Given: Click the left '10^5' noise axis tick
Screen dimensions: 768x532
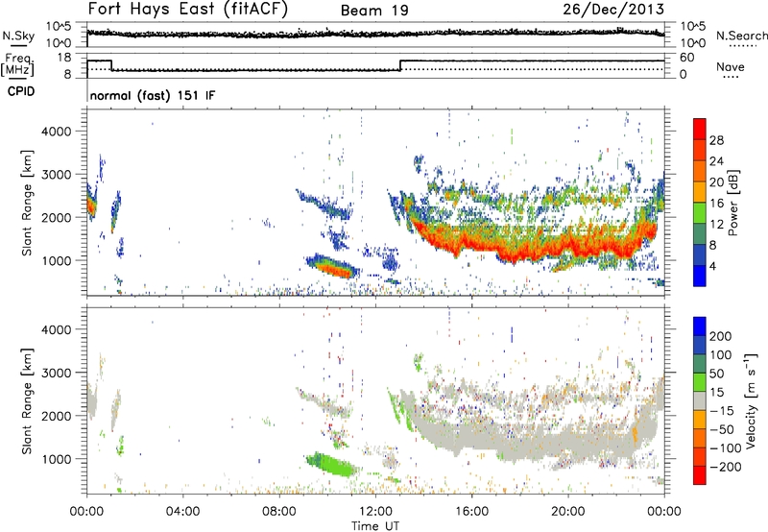Looking at the screenshot, I should pos(59,27).
